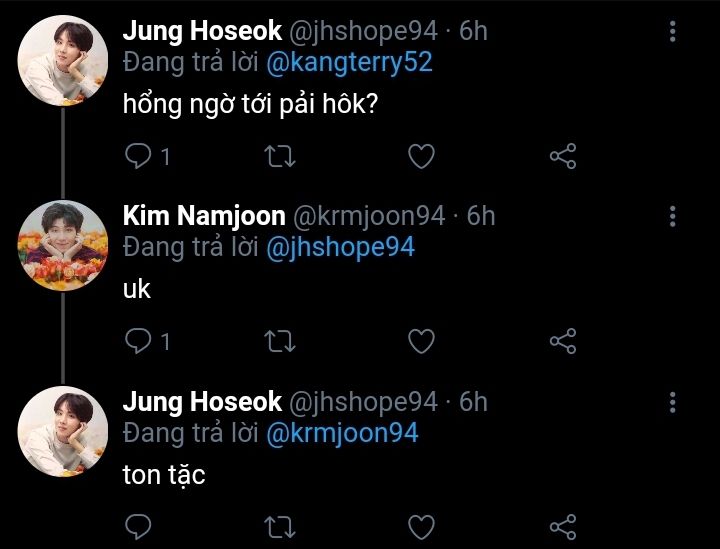Share Kim Namjoon's "uk" tweet
Viewport: 720px width, 549px height.
coord(563,341)
